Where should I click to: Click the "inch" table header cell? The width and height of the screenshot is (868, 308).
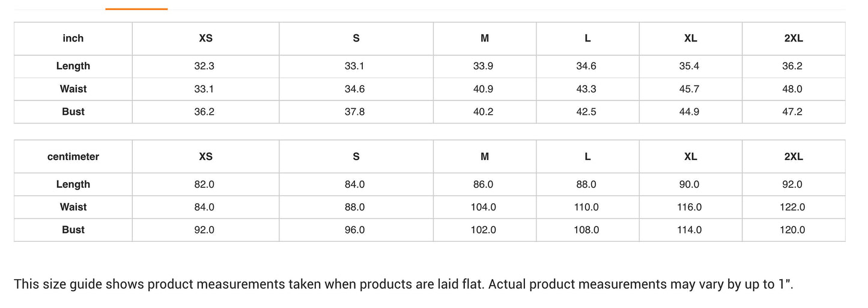[x=73, y=38]
